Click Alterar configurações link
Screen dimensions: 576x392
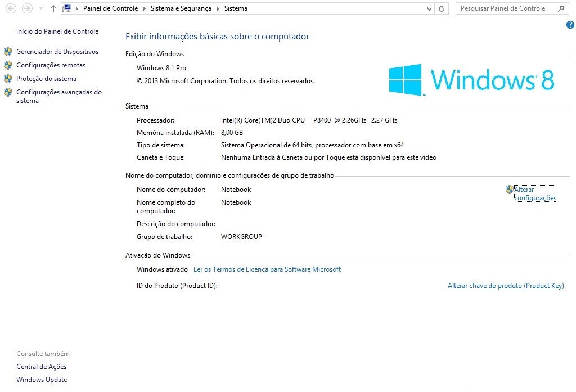[x=535, y=193]
